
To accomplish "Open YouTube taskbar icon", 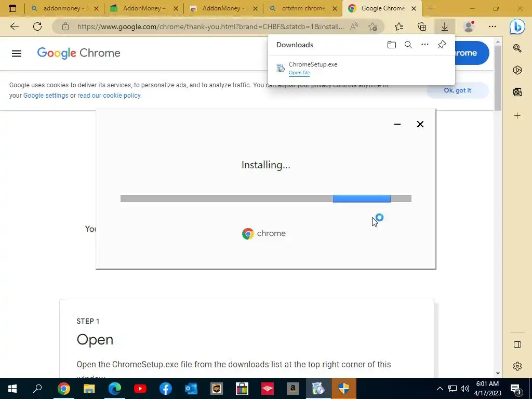I will coord(140,389).
